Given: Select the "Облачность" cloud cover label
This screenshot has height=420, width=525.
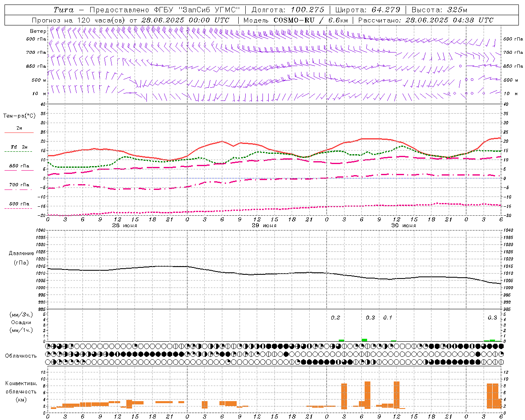Looking at the screenshot, I should [x=21, y=356].
